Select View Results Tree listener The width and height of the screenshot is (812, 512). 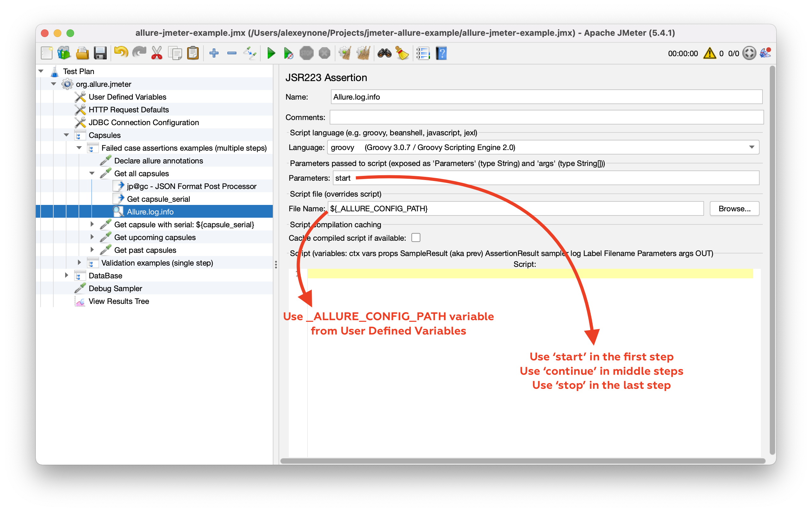[x=119, y=301]
